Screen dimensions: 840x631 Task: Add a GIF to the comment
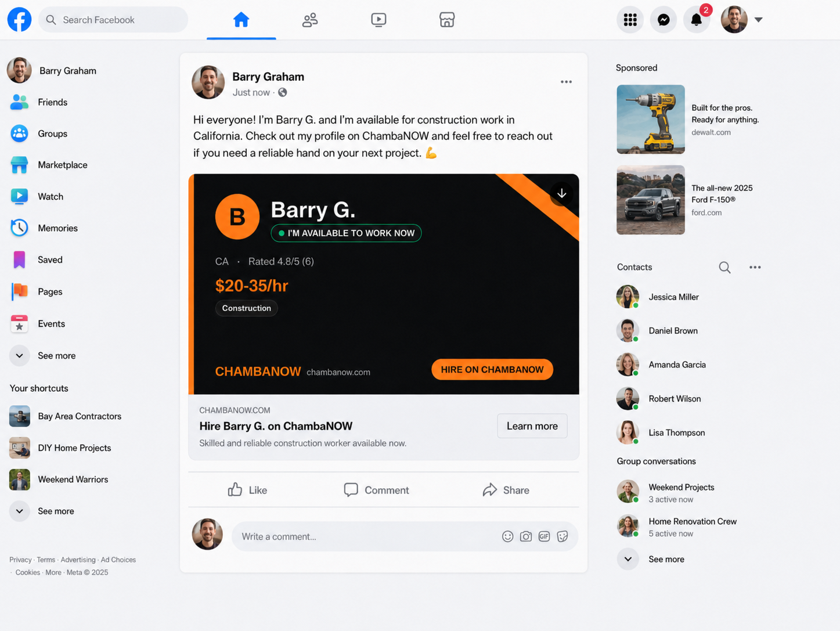click(544, 536)
